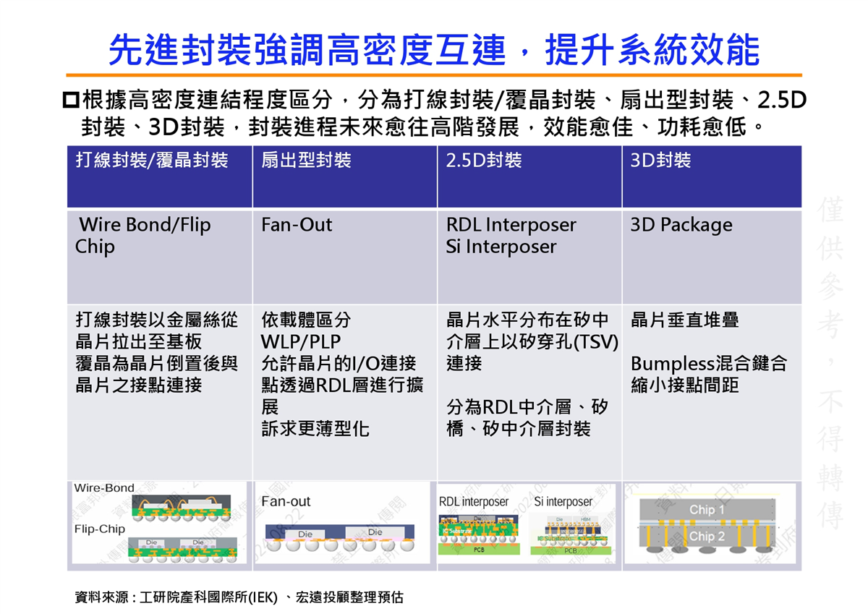
Task: Select the 打線封裝/覆晶封裝 column header
Action: coord(152,161)
